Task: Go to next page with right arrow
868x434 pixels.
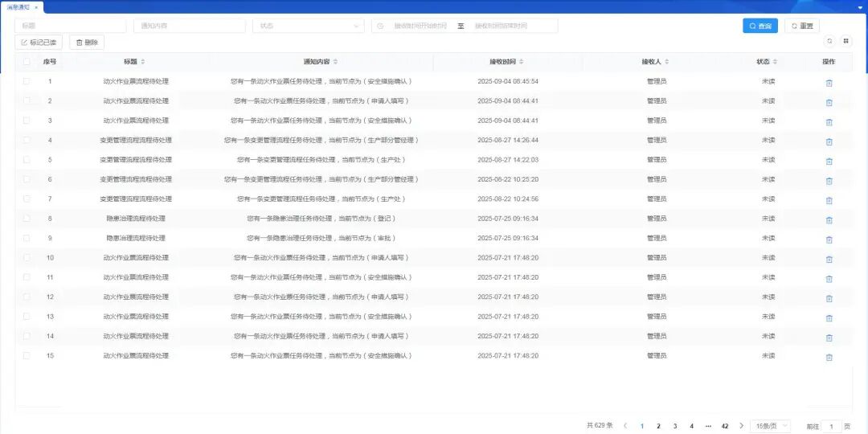Action: 741,426
